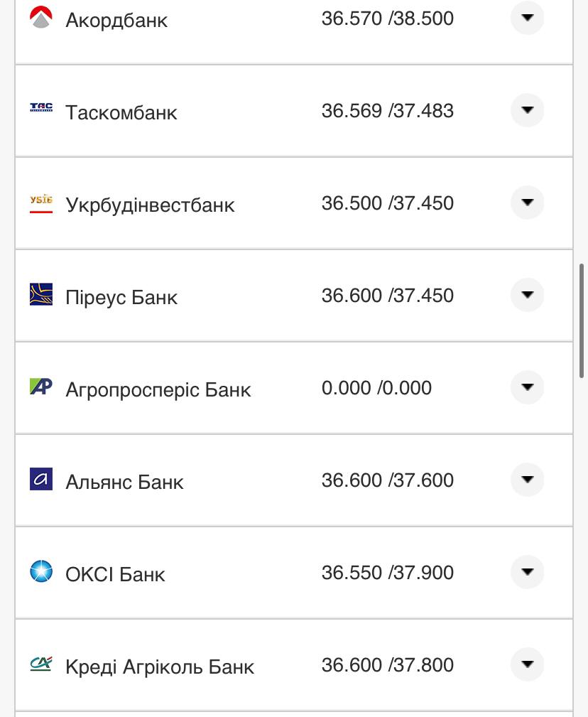The height and width of the screenshot is (717, 588).
Task: Click the Піреус Банк logo icon
Action: [x=41, y=294]
